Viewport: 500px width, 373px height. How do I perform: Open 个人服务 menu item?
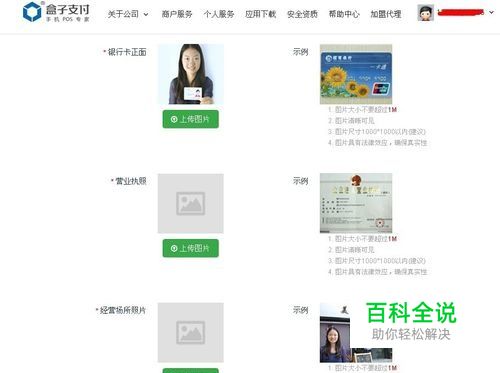pyautogui.click(x=219, y=14)
